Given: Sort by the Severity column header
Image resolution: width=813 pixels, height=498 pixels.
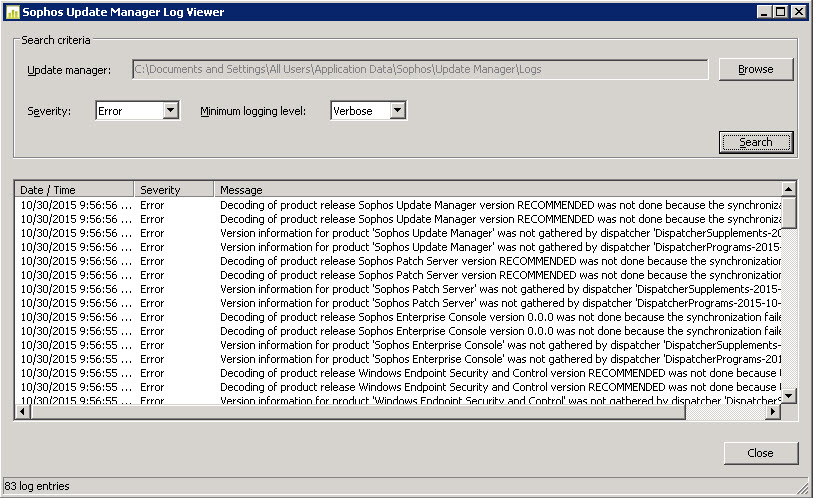Looking at the screenshot, I should [x=174, y=190].
